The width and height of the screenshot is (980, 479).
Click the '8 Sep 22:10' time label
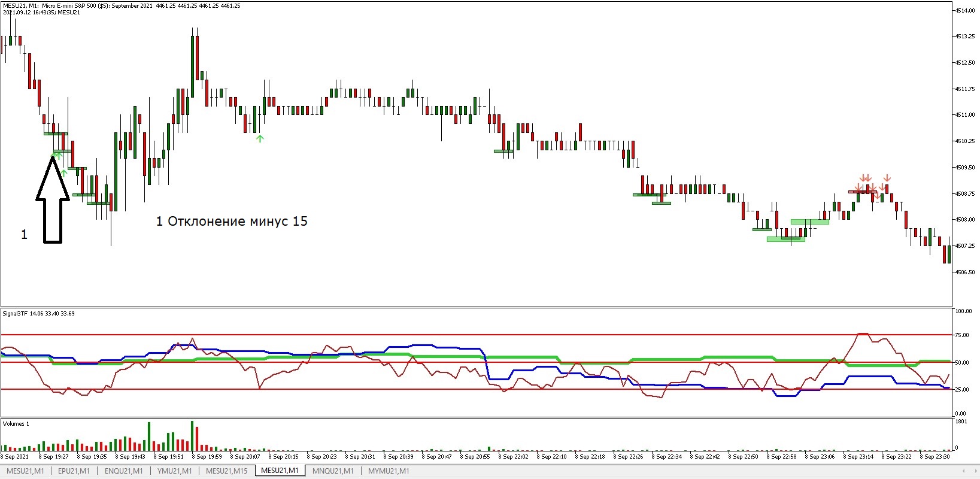(552, 457)
